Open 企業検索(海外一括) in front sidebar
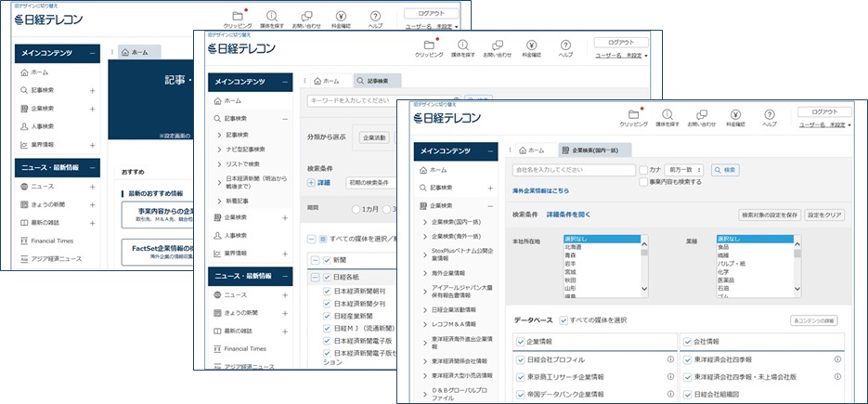 (456, 236)
